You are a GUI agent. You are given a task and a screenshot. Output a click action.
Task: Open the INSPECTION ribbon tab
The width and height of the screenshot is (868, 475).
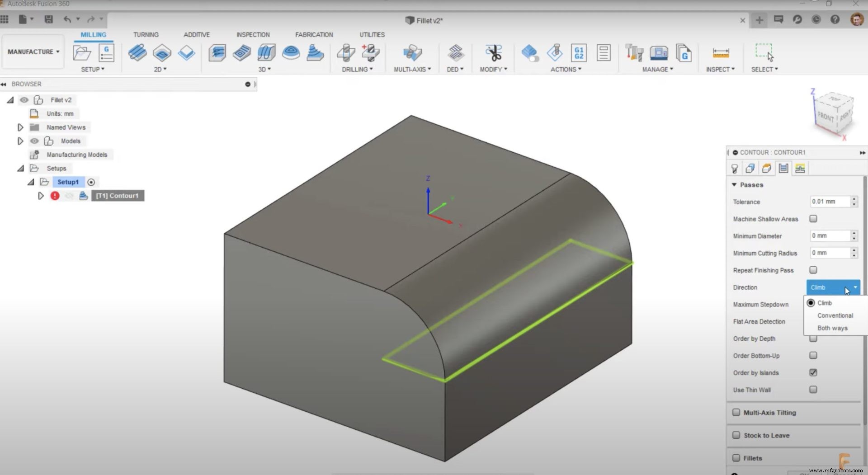(x=253, y=34)
